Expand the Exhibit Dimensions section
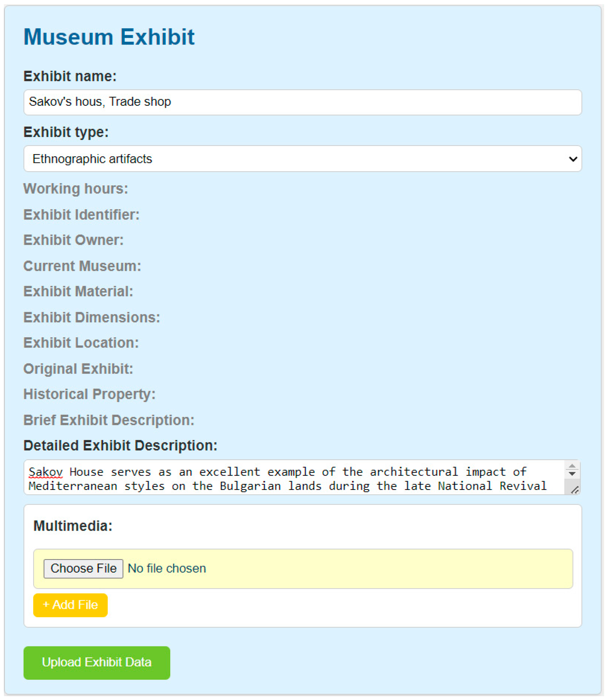Image resolution: width=608 pixels, height=700 pixels. click(x=92, y=318)
